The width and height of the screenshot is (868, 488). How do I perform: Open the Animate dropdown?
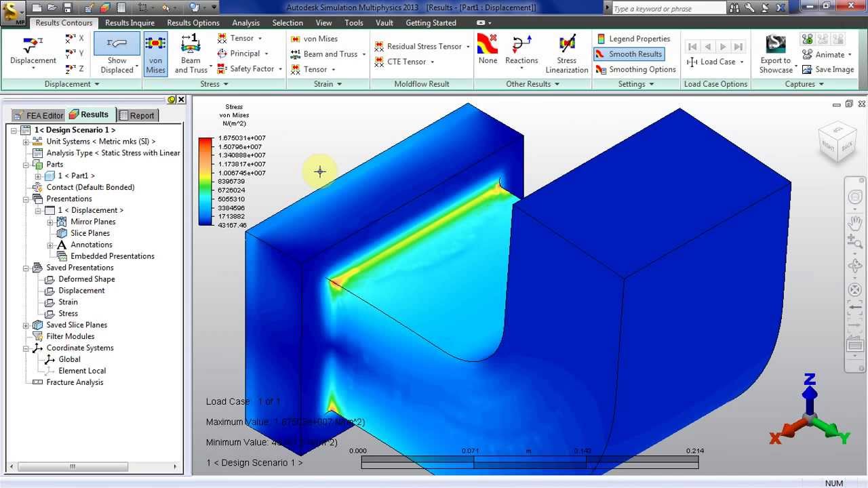pyautogui.click(x=827, y=54)
